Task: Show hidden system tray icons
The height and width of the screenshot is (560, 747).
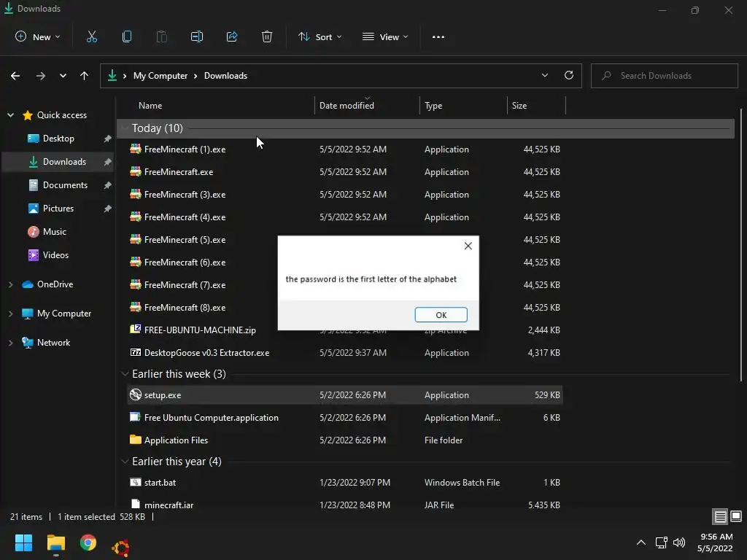Action: [x=641, y=542]
